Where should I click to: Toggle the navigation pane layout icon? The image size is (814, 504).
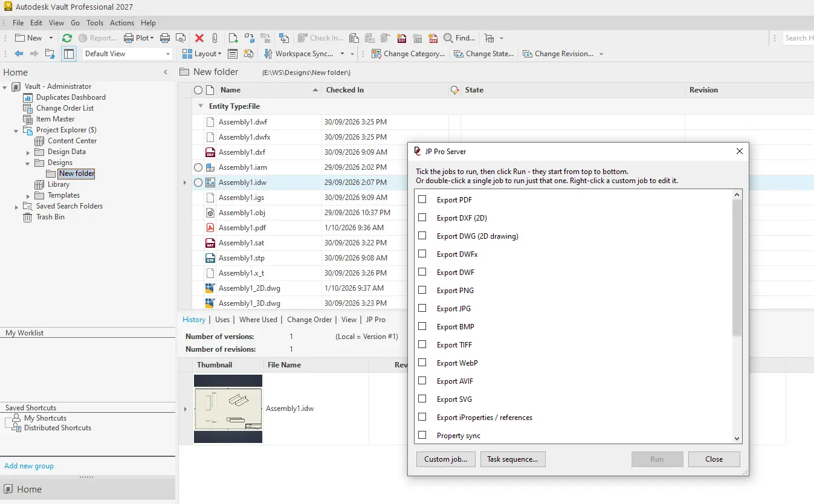[x=69, y=54]
